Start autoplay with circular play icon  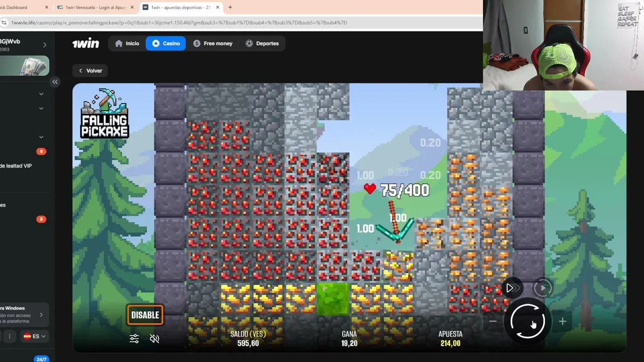point(543,288)
